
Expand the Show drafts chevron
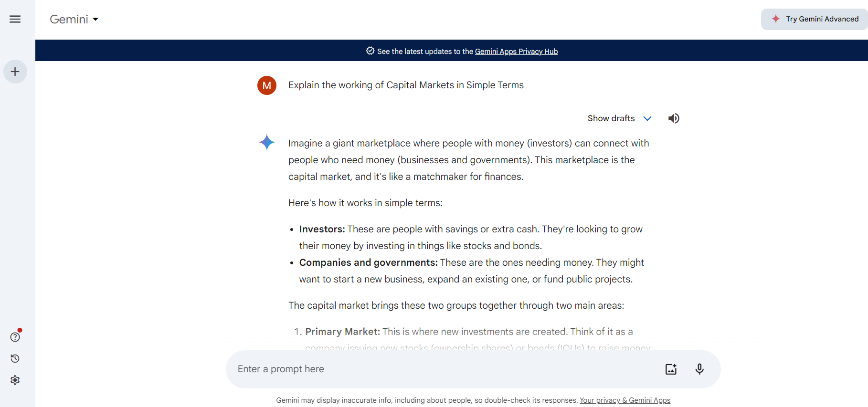(x=647, y=118)
